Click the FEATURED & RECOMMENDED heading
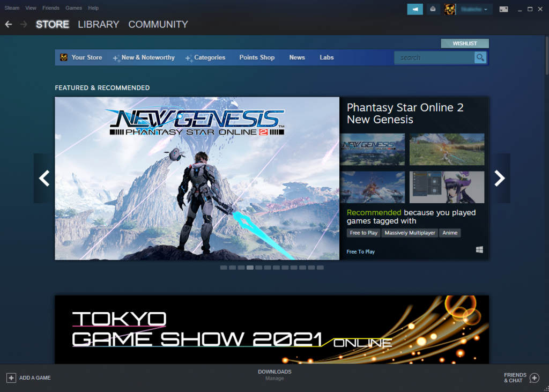This screenshot has width=549, height=392. click(102, 87)
